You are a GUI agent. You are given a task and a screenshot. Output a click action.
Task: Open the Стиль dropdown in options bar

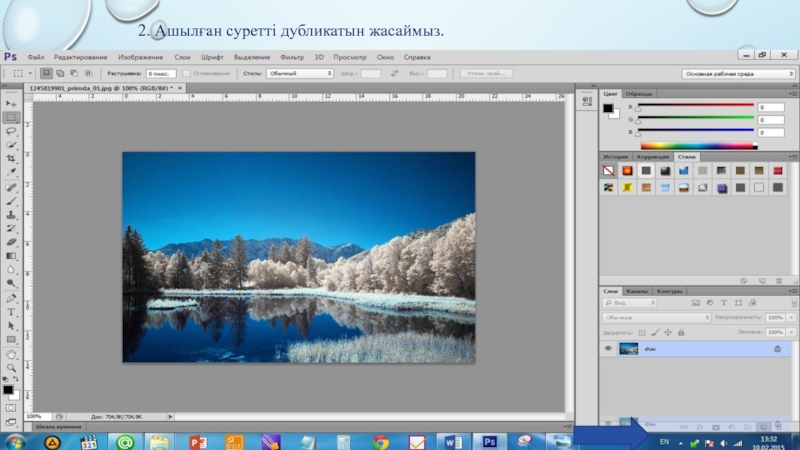point(300,73)
